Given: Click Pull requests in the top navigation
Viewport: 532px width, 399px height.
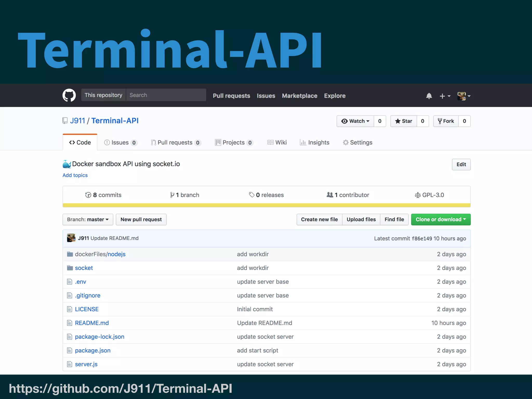Looking at the screenshot, I should 231,96.
